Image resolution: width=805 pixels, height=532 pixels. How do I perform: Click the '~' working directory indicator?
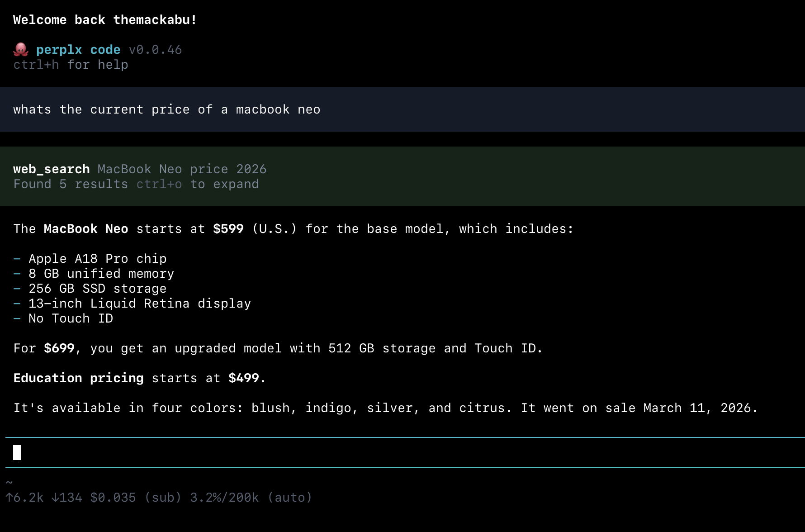(x=9, y=482)
